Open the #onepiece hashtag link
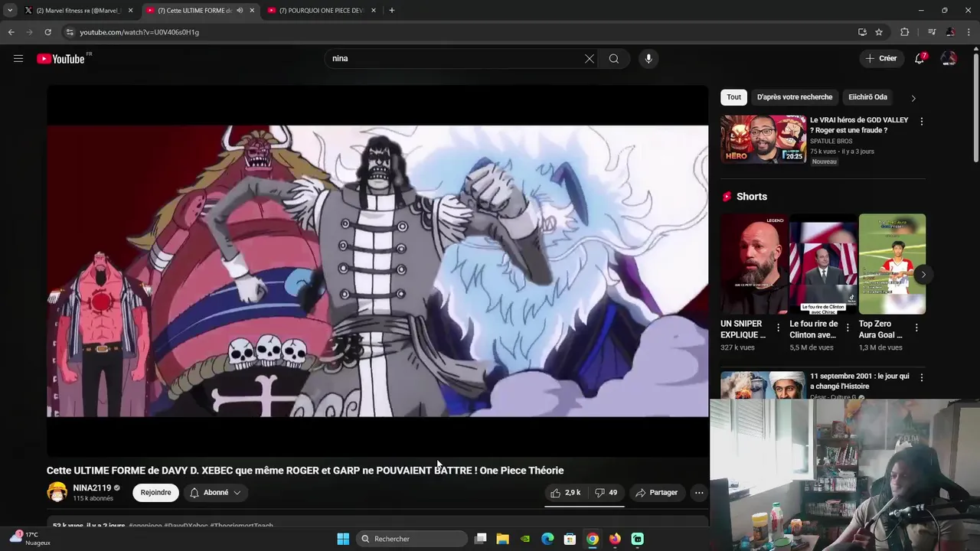This screenshot has height=551, width=980. pos(145,526)
